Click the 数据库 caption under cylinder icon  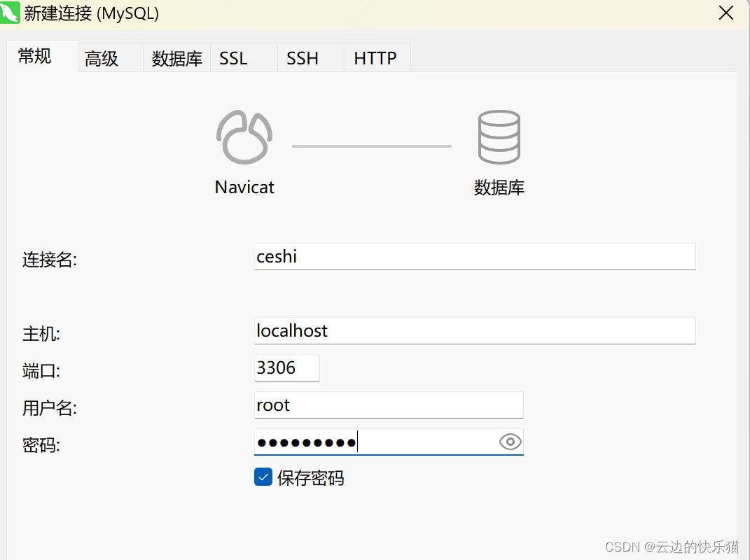coord(499,188)
